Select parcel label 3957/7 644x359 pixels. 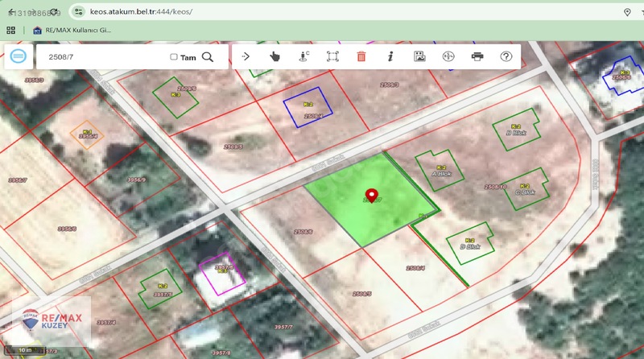coord(283,327)
